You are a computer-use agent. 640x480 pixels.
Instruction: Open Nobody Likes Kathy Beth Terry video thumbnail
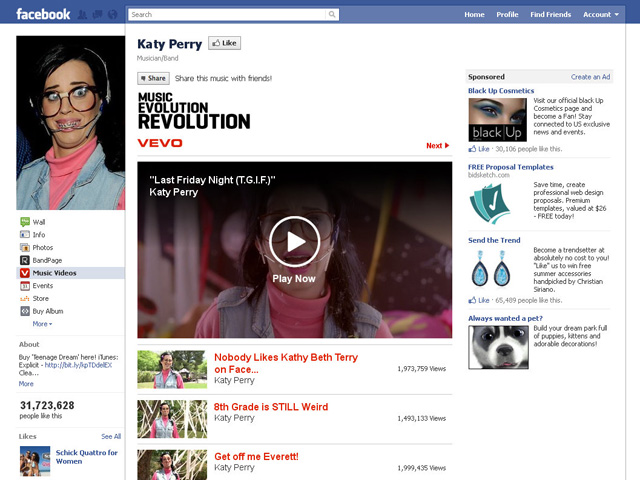tap(172, 369)
